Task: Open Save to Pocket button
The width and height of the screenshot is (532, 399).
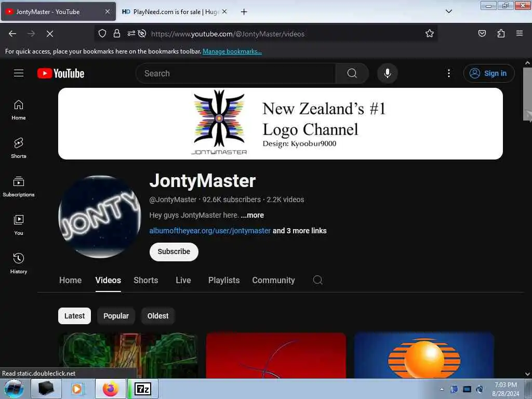Action: point(482,34)
